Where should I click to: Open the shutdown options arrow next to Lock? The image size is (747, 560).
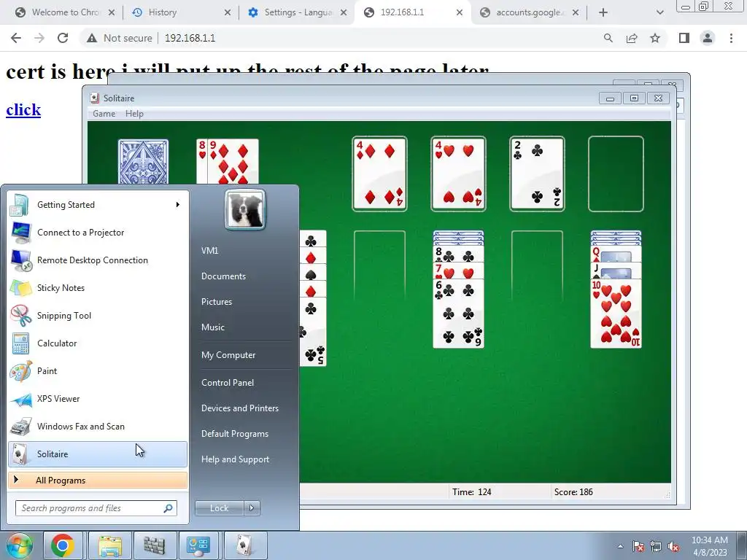[252, 508]
